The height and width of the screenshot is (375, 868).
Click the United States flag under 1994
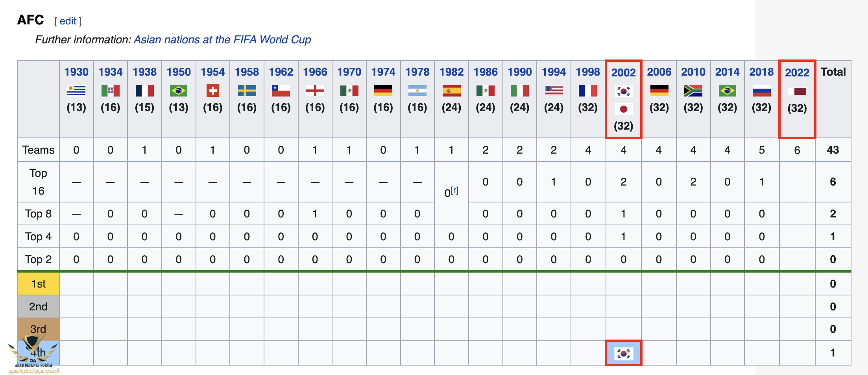coord(554,91)
